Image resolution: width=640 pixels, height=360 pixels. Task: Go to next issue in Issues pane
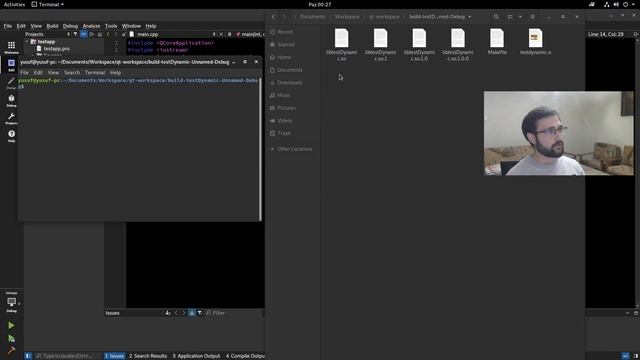[184, 313]
